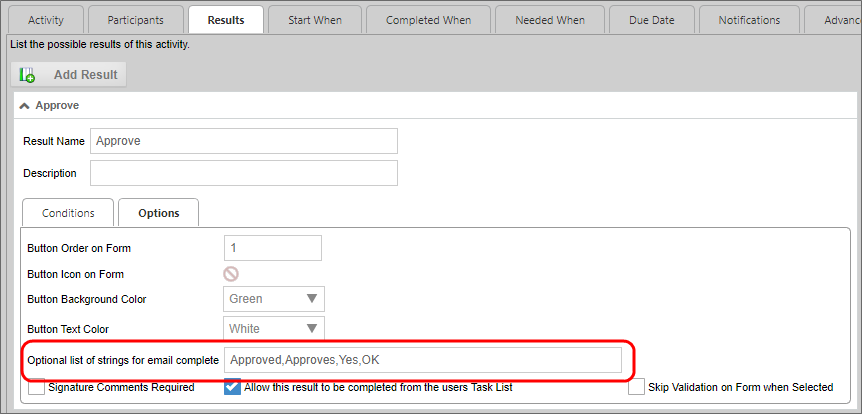Open the Button Background Color dropdown

[273, 299]
